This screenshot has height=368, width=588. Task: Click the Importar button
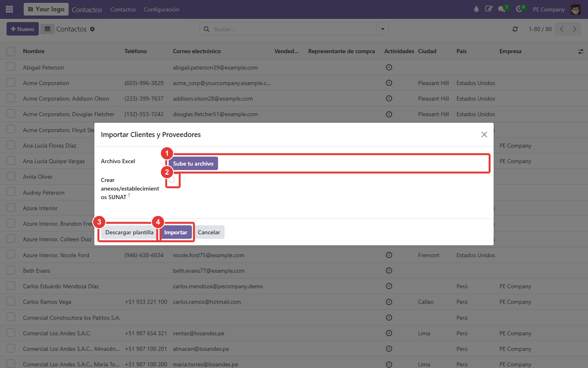176,232
